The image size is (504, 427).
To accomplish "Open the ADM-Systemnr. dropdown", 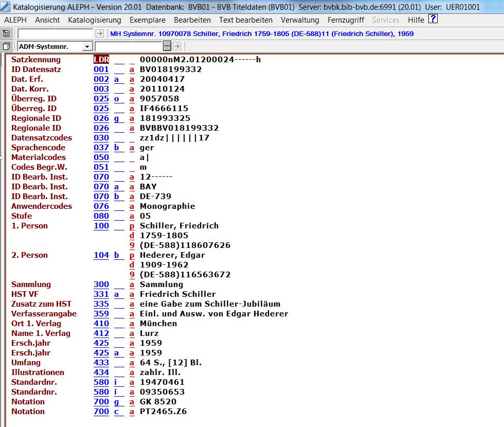I will (87, 46).
